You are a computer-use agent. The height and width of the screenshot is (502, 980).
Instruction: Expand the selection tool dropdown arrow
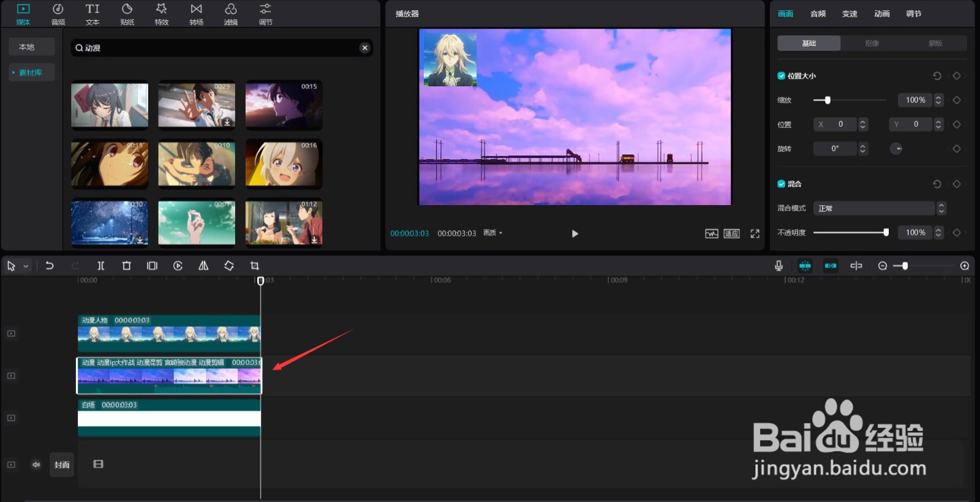(26, 266)
